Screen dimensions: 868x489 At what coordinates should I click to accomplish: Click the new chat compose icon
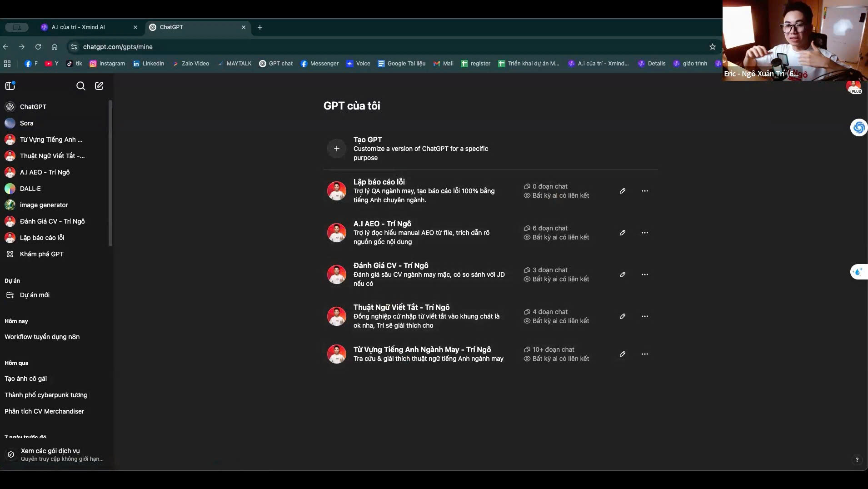(x=99, y=86)
